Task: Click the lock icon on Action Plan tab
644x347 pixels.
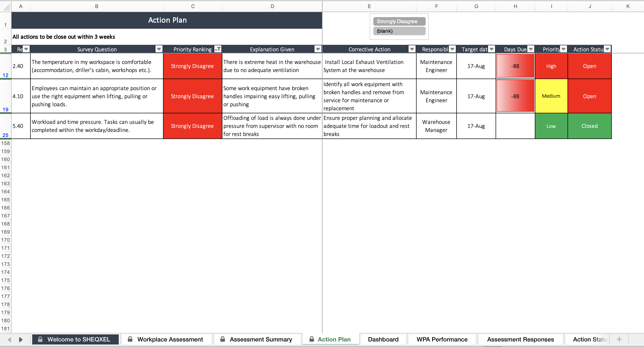Action: pos(312,339)
